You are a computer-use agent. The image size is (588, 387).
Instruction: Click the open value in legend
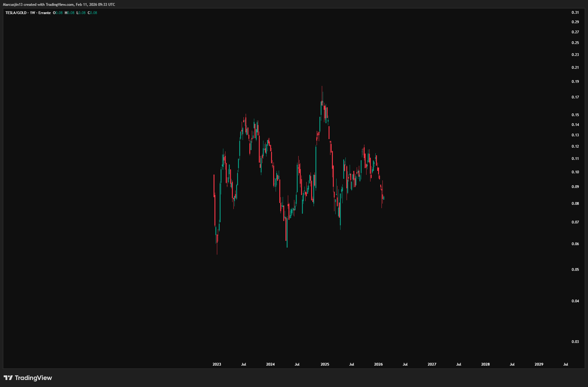coord(59,13)
